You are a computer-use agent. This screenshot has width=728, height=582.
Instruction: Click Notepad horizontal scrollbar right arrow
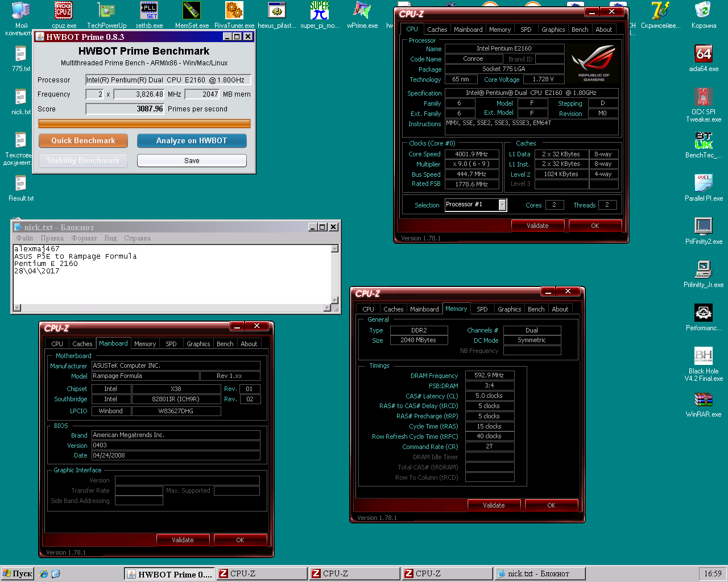click(327, 308)
